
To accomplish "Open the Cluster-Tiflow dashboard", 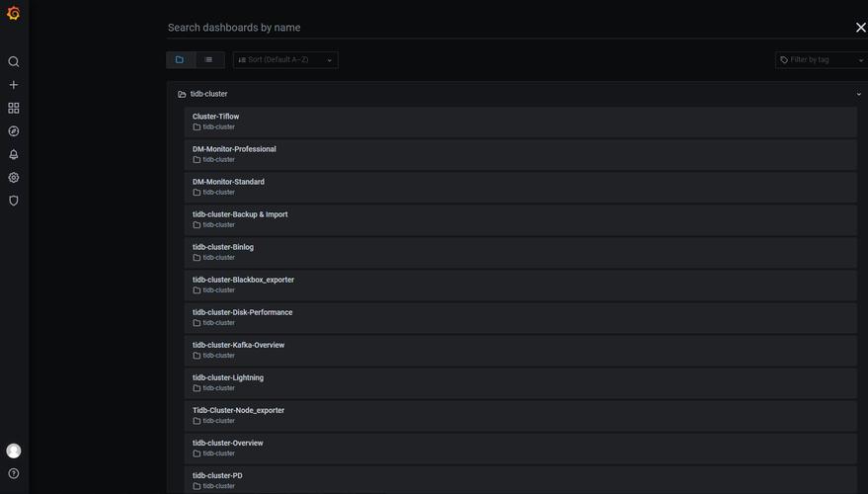I will click(520, 122).
